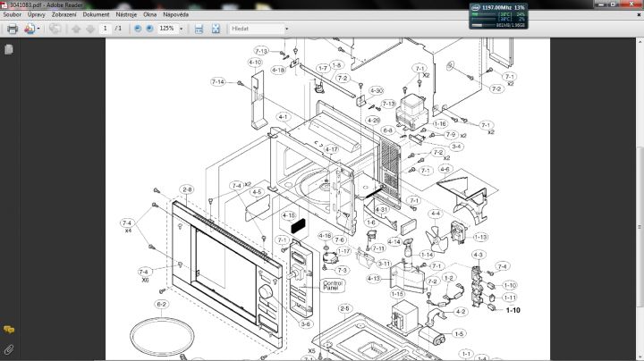Viewport: 644px width, 361px height.
Task: Zoom in with the plus button
Action: pyautogui.click(x=150, y=29)
